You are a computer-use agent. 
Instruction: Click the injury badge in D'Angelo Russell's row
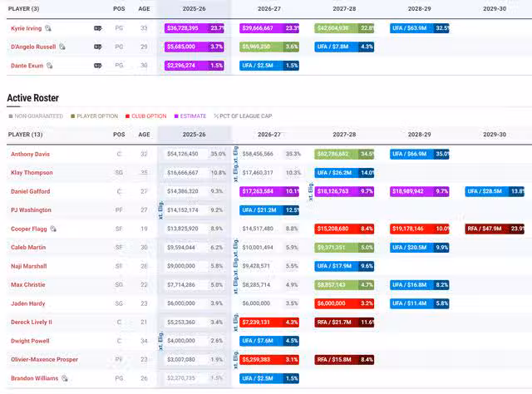98,47
